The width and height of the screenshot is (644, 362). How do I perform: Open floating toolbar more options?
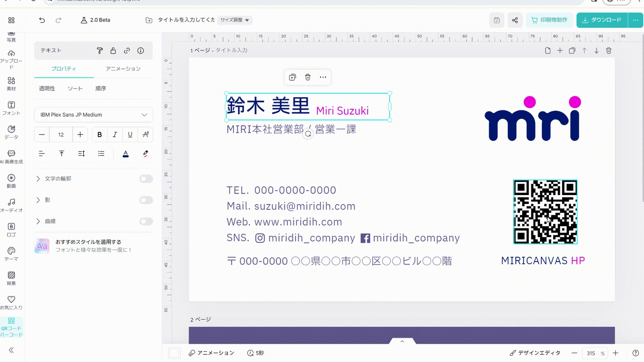click(x=323, y=77)
